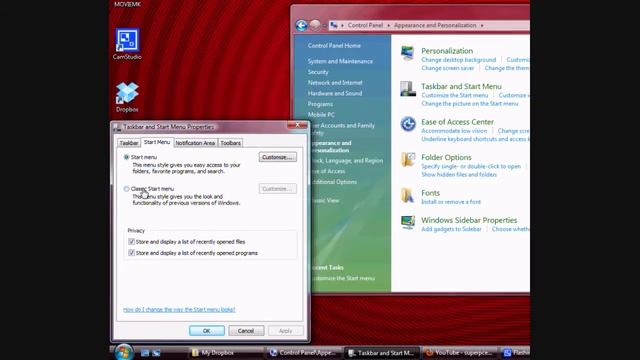Open Programs category in sidebar
Image resolution: width=640 pixels, height=360 pixels.
(x=320, y=104)
